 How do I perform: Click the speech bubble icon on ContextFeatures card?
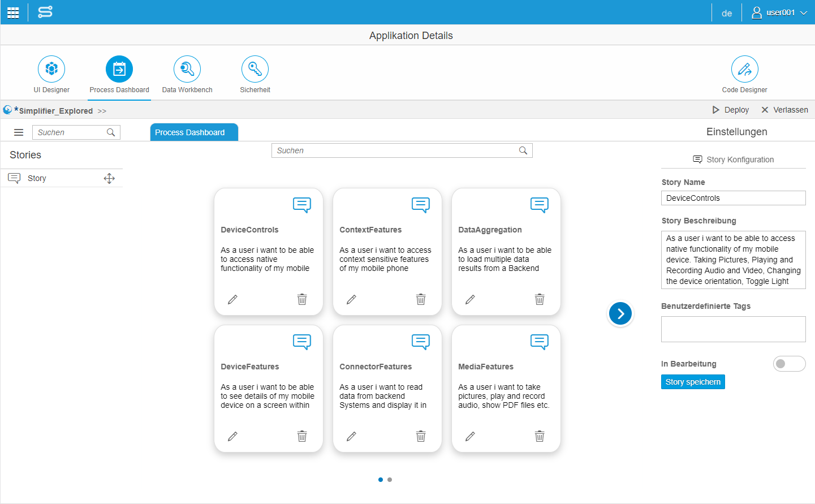tap(421, 205)
